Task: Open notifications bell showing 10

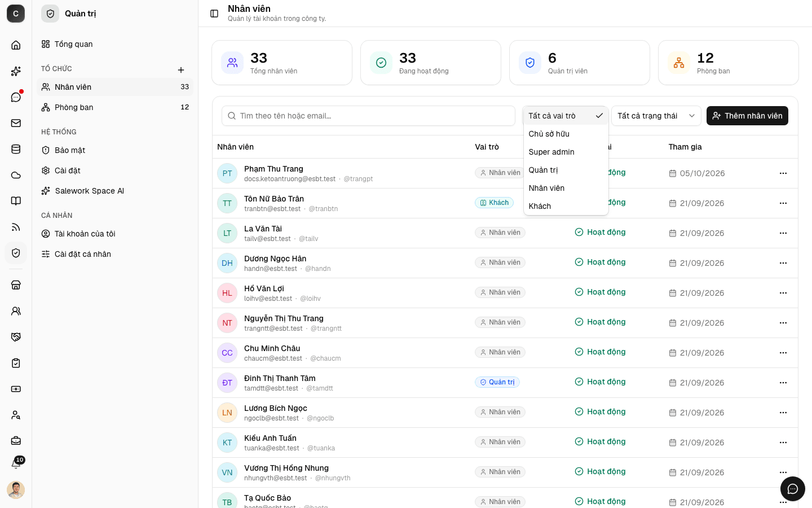Action: 16,464
